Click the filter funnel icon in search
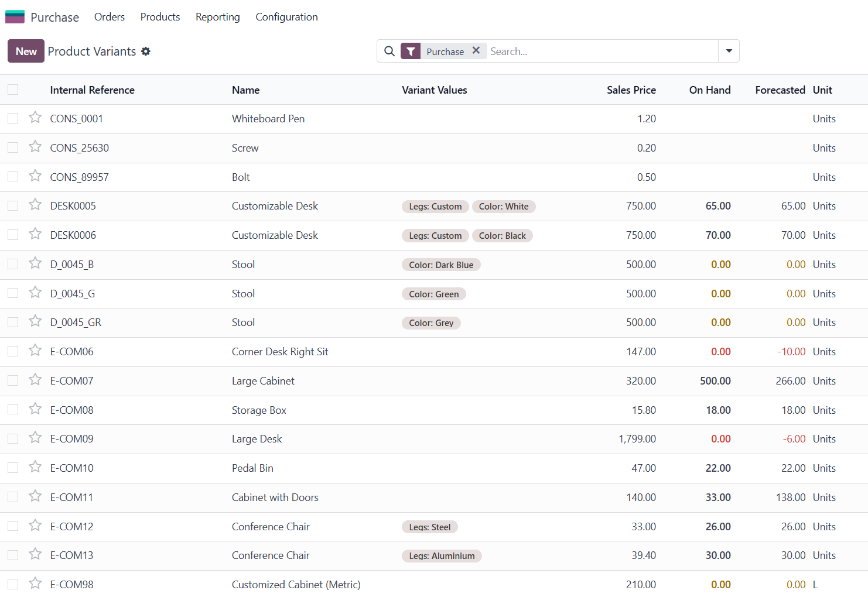Screen dimensions: 868x597 [x=411, y=52]
